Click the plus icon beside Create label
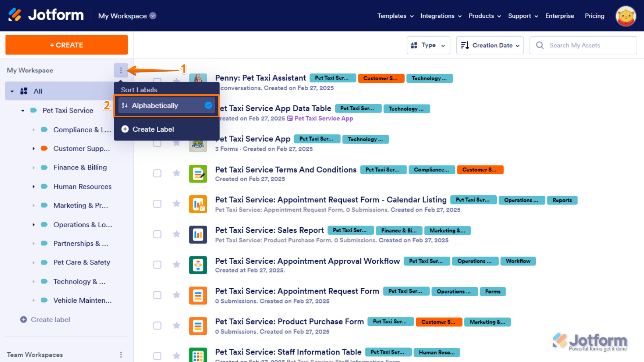The width and height of the screenshot is (644, 362). [x=23, y=319]
